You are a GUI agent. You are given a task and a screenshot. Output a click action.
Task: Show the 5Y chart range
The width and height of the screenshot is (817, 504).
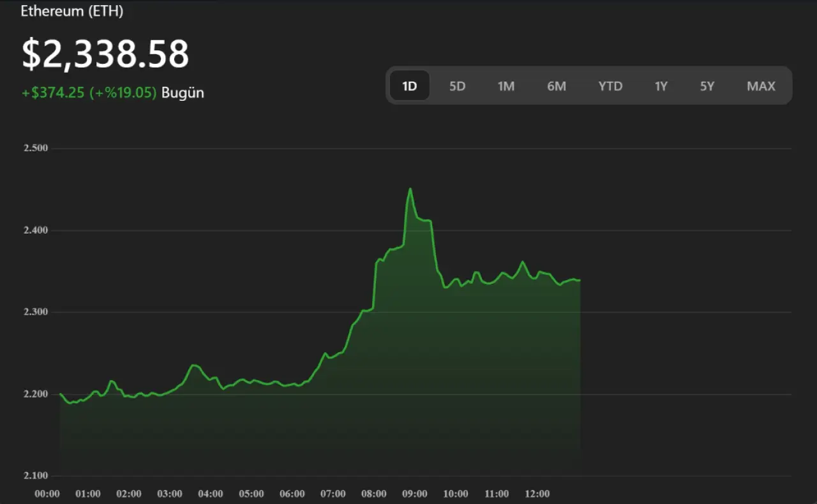[x=707, y=85]
